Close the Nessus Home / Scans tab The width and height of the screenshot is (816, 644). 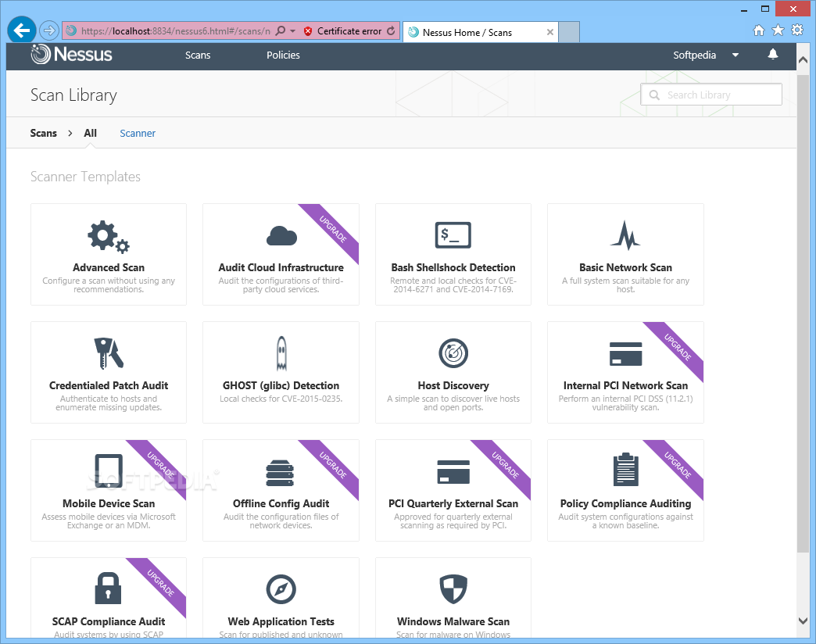(550, 32)
